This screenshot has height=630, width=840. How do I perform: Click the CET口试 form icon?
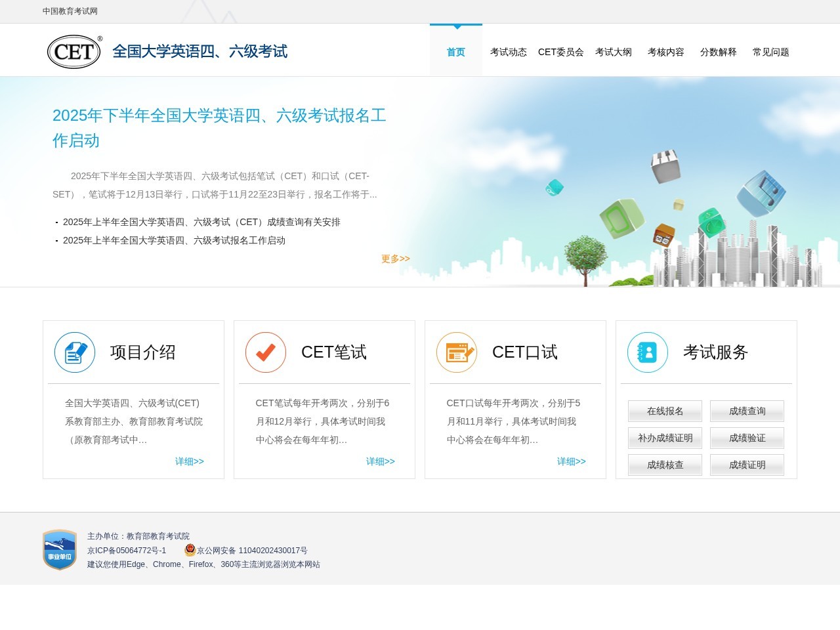coord(456,352)
